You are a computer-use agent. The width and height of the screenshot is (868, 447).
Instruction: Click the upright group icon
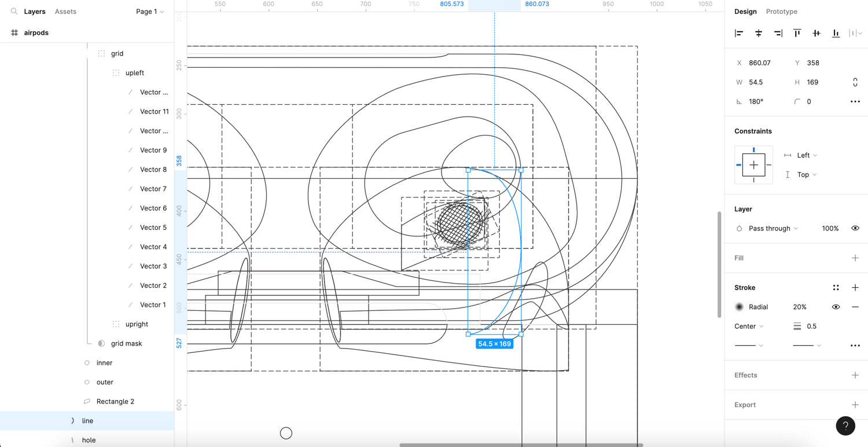tap(116, 324)
